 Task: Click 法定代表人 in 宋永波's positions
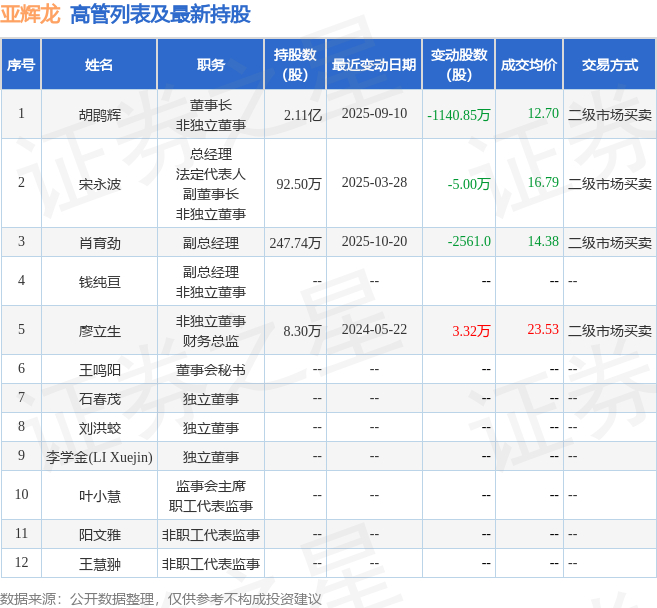tap(211, 174)
